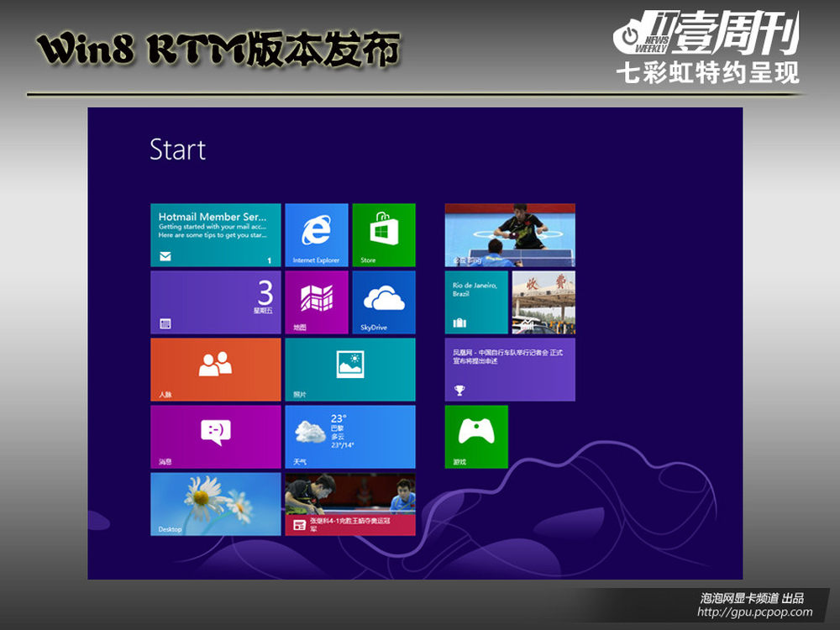Launch the Store tile
This screenshot has height=630, width=840.
tap(384, 234)
